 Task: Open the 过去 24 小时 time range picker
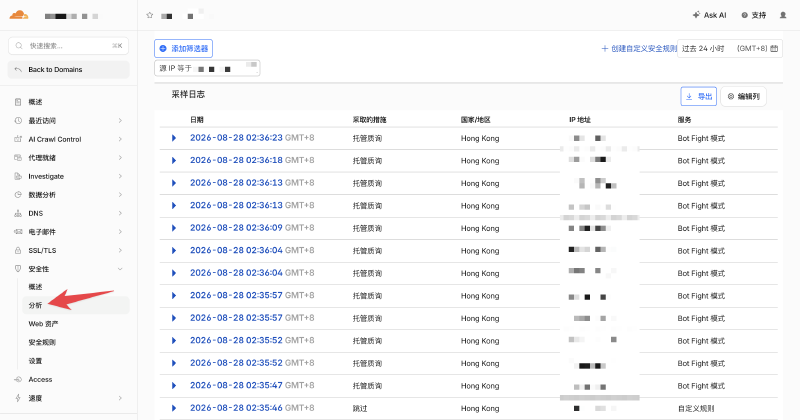[730, 48]
